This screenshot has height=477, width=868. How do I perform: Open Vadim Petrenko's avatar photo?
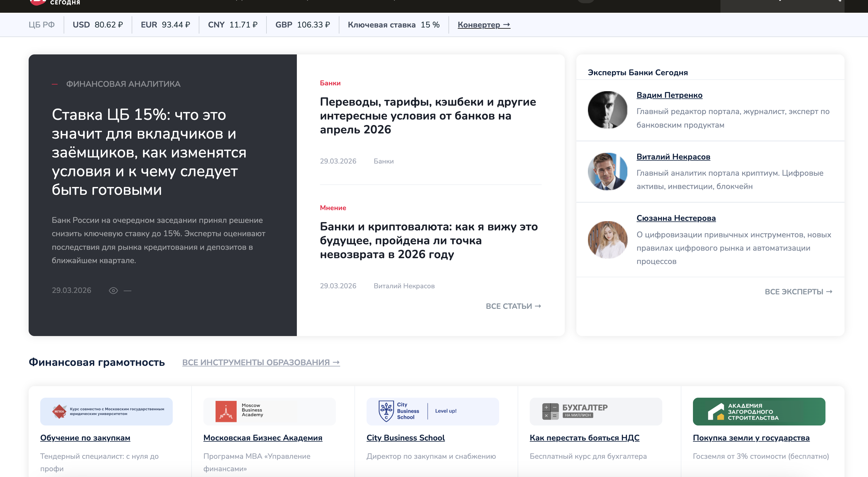pos(607,110)
